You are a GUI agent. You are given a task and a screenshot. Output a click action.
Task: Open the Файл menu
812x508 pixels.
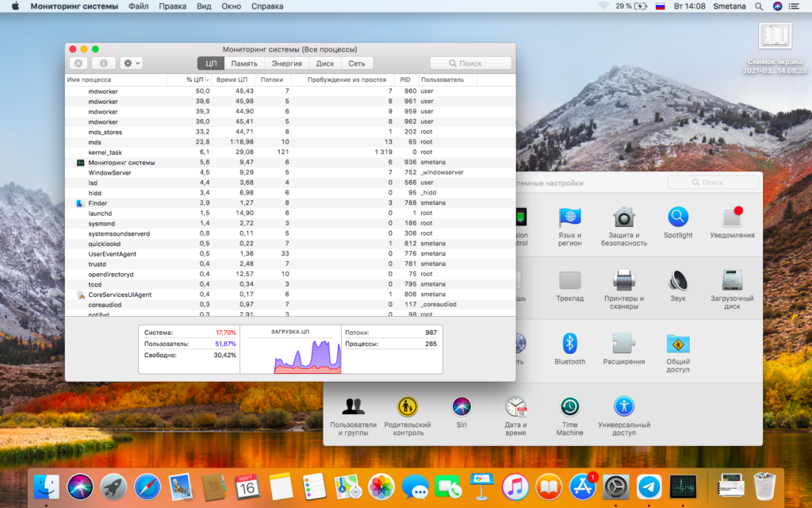[x=138, y=6]
